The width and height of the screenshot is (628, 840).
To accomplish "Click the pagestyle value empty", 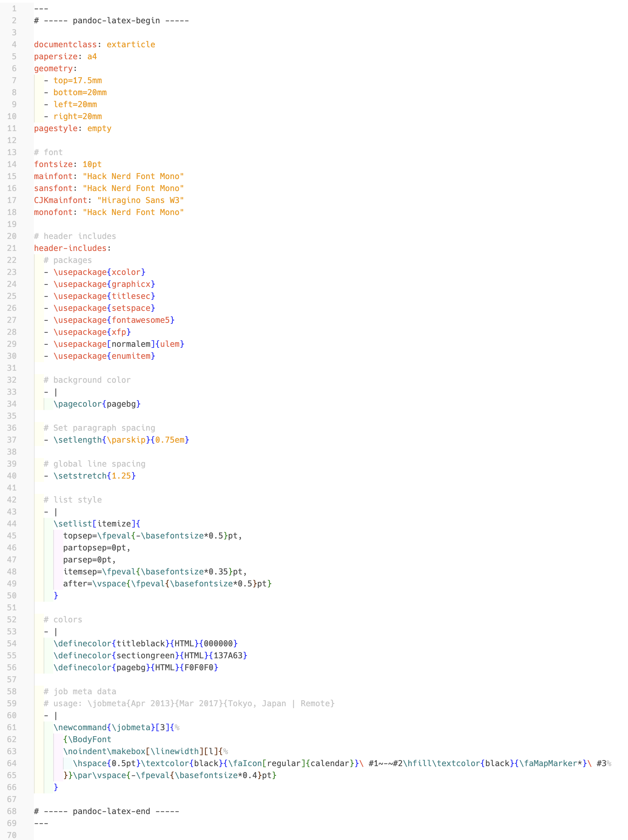I will (99, 128).
